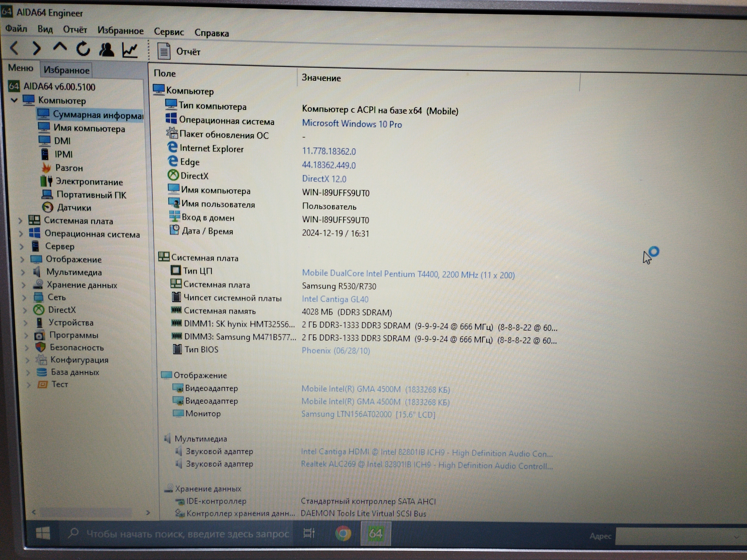
Task: Open Google Chrome from the taskbar
Action: (x=343, y=534)
